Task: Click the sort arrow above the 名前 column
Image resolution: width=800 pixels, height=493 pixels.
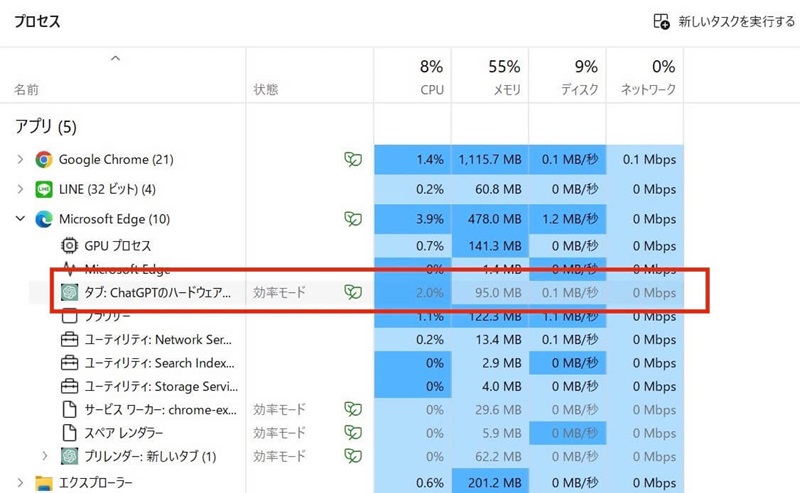Action: coord(116,58)
